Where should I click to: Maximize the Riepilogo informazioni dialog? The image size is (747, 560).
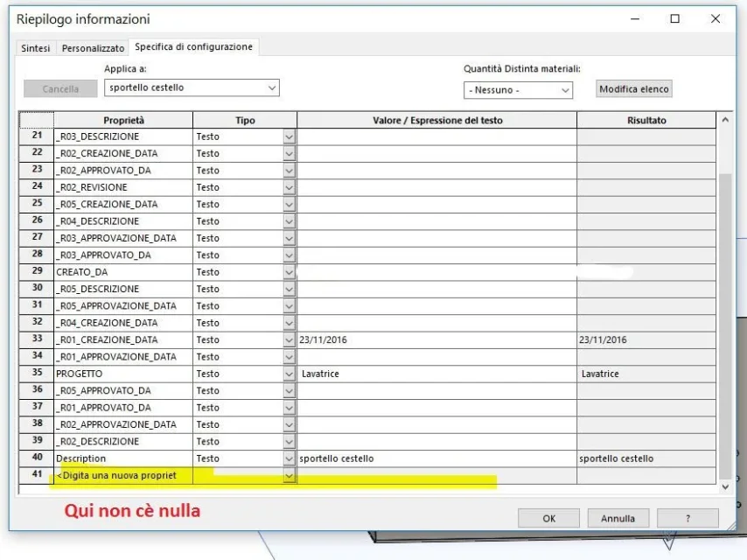click(x=674, y=18)
